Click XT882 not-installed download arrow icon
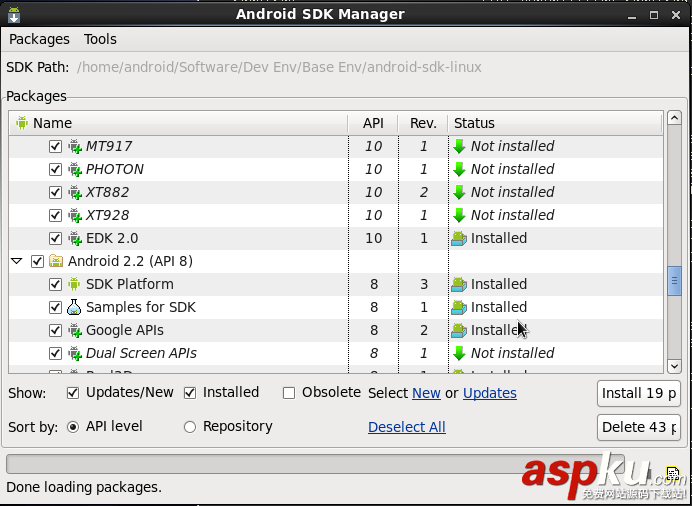The image size is (692, 506). tap(459, 192)
